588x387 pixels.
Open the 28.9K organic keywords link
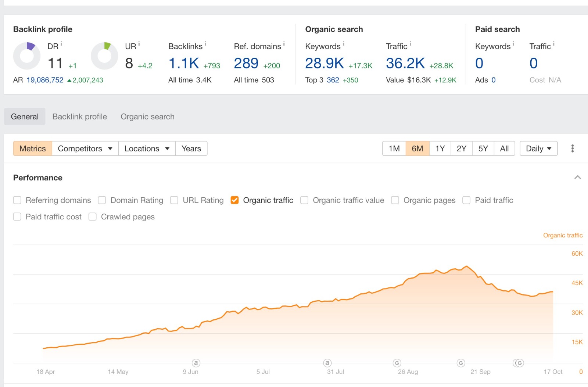click(325, 63)
